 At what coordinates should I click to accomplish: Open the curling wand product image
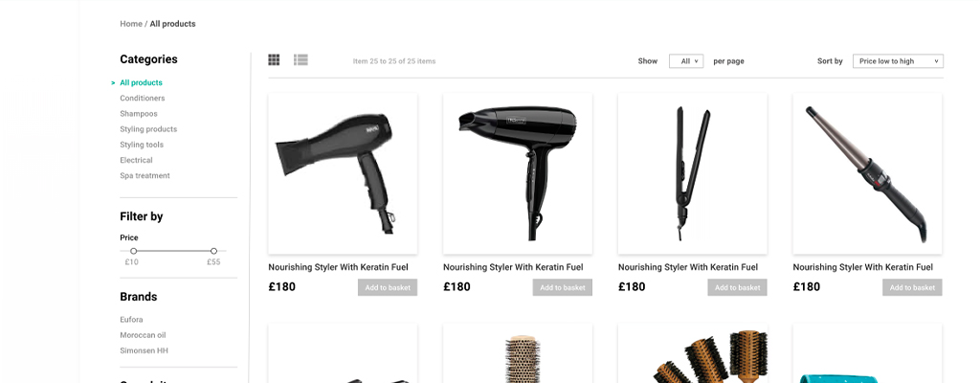(867, 173)
